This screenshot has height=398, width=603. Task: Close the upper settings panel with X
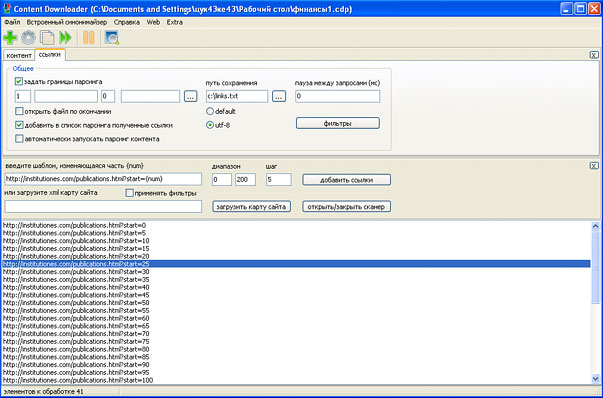tap(594, 55)
